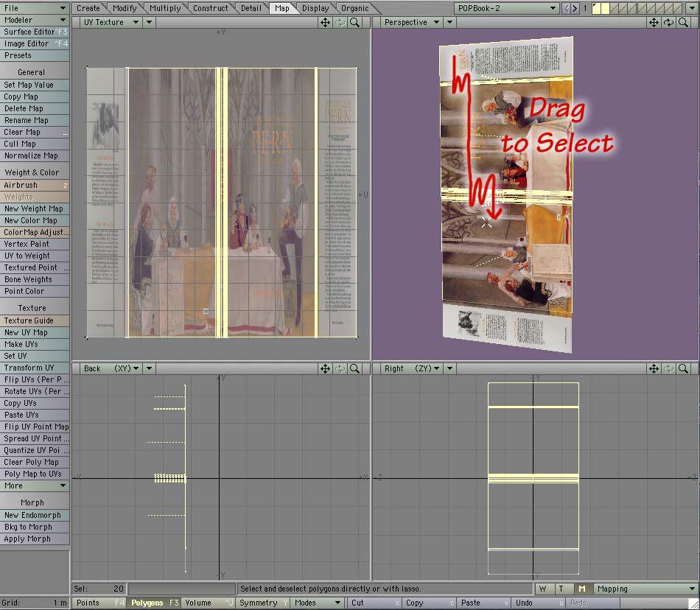
Task: Select the first foreground layer slot
Action: click(x=596, y=8)
